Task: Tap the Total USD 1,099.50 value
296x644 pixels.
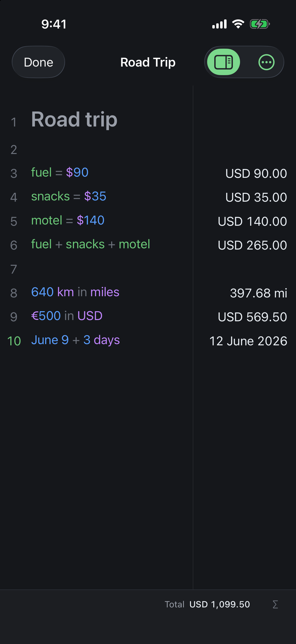Action: [x=220, y=604]
